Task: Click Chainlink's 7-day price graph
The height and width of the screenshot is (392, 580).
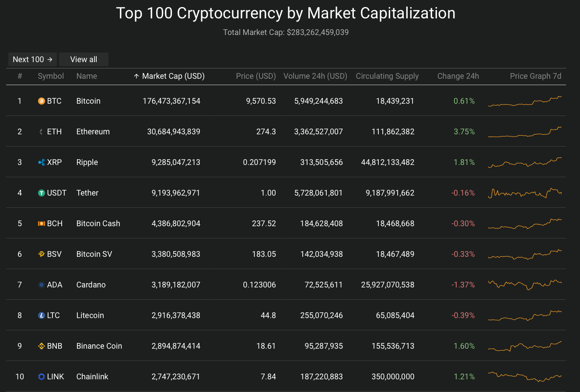Action: 525,377
